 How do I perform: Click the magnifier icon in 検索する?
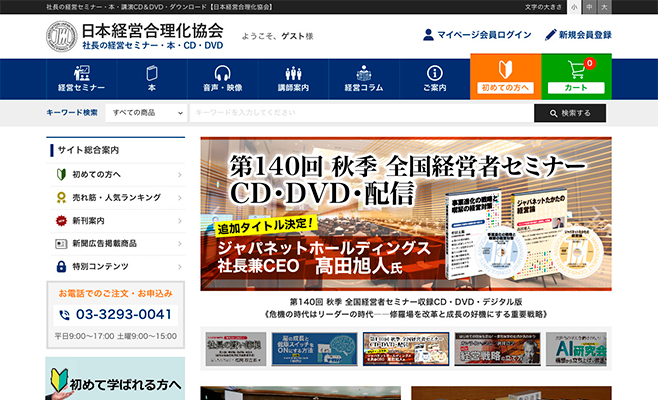554,113
